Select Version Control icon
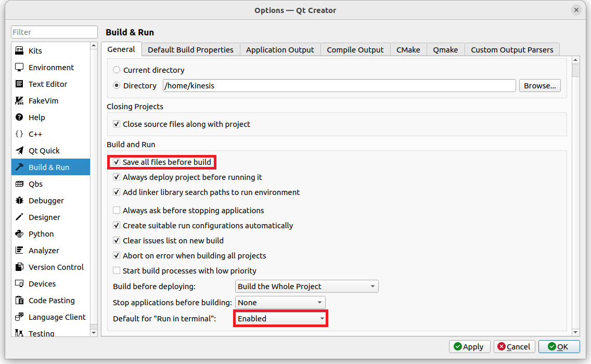The width and height of the screenshot is (591, 364). [19, 267]
